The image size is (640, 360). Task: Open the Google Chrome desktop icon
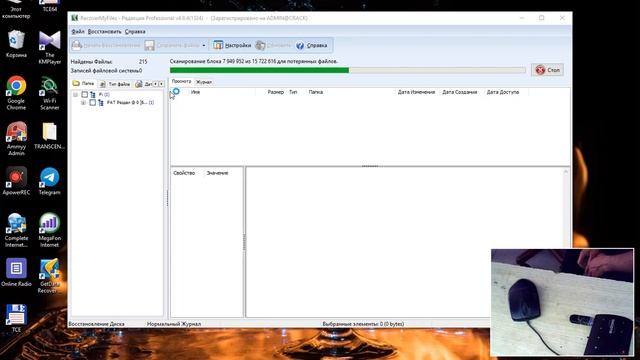point(16,93)
